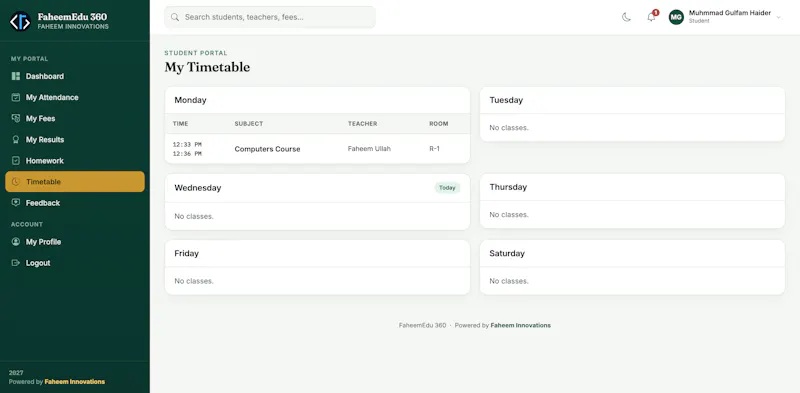Open the My Attendance menu item

(75, 97)
